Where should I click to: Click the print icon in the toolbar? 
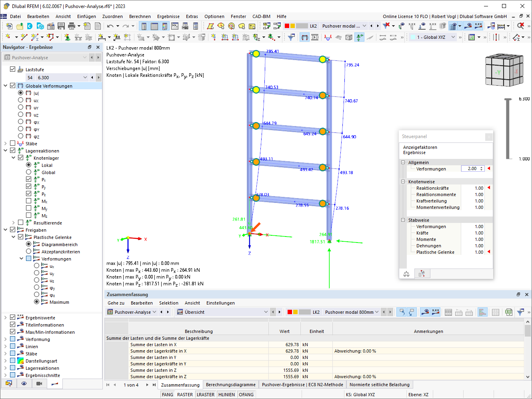click(72, 26)
